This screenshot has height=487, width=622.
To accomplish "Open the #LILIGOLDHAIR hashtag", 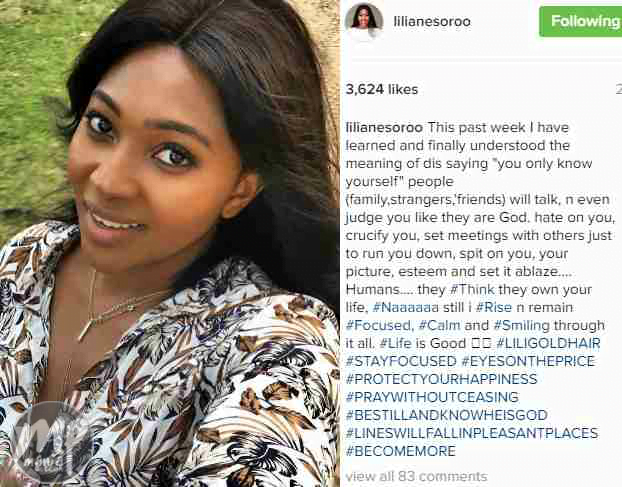I will pyautogui.click(x=548, y=343).
